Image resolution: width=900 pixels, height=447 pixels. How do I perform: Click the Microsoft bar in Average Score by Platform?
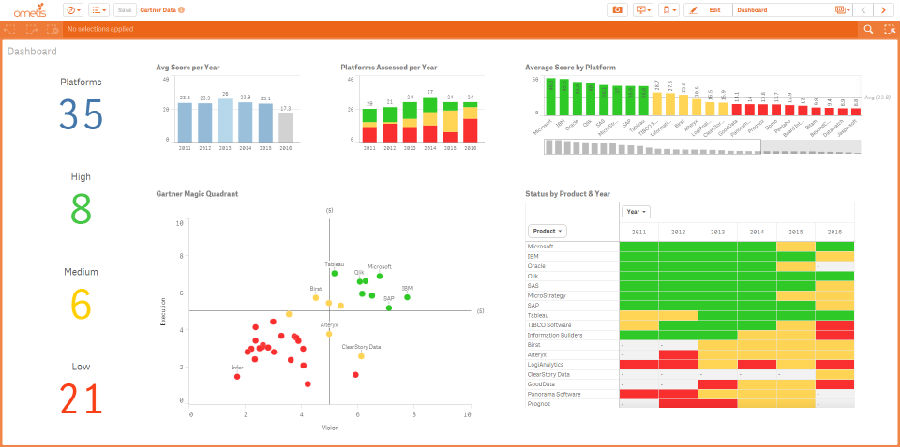click(551, 97)
